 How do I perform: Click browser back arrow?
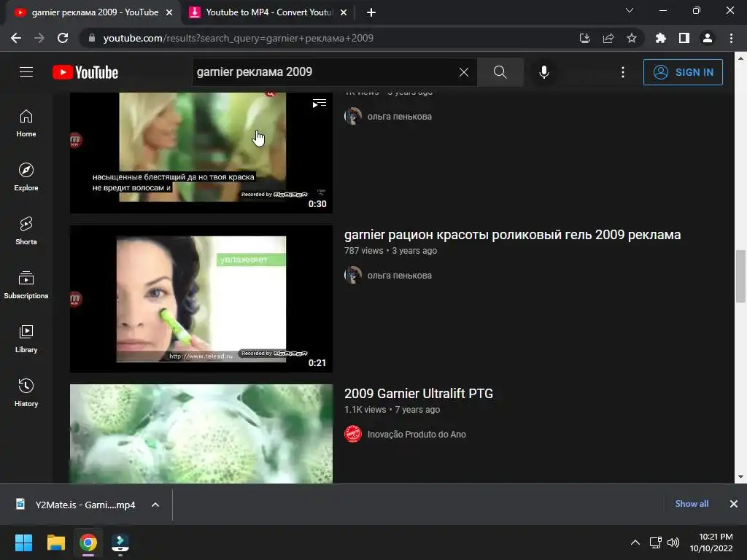16,38
